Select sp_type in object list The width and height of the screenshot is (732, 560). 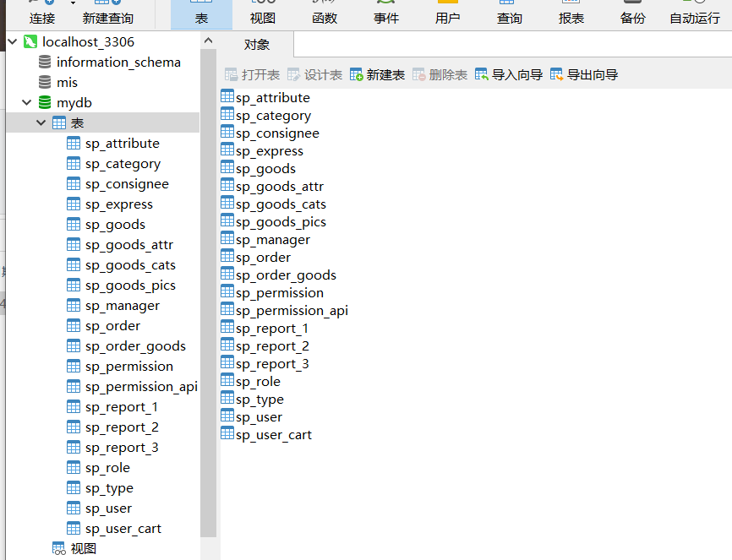click(260, 399)
